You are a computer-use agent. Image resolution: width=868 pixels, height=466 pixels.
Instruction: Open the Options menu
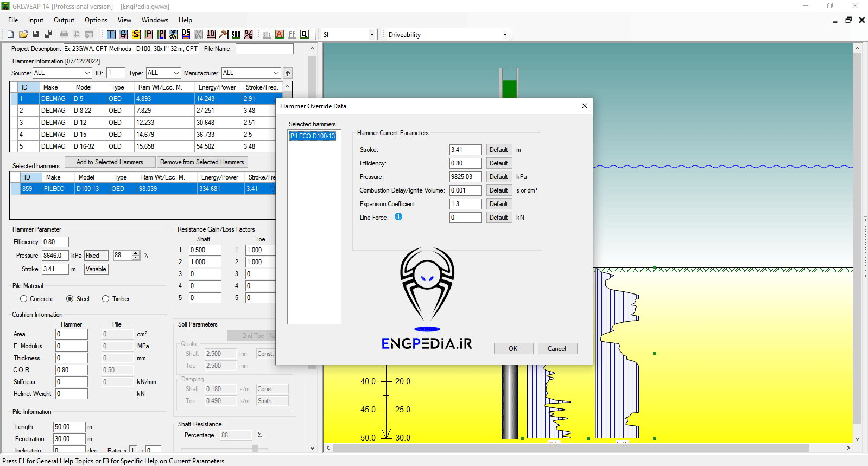tap(96, 20)
